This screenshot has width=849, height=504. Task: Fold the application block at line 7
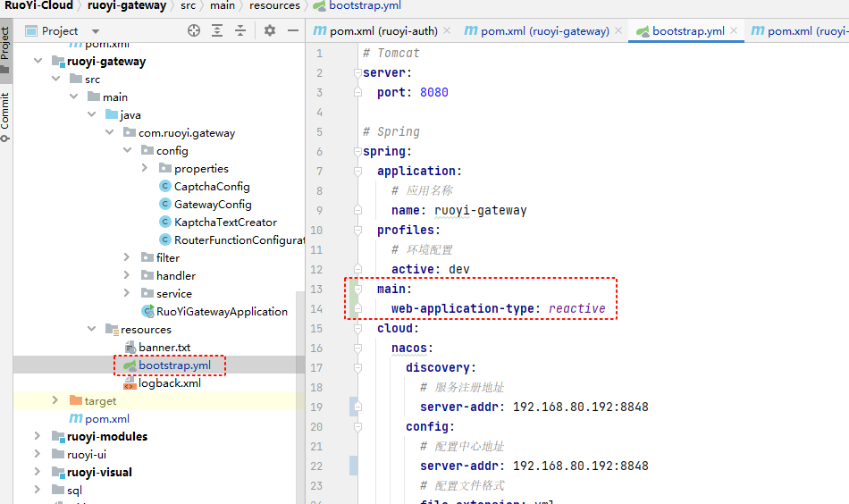(357, 171)
